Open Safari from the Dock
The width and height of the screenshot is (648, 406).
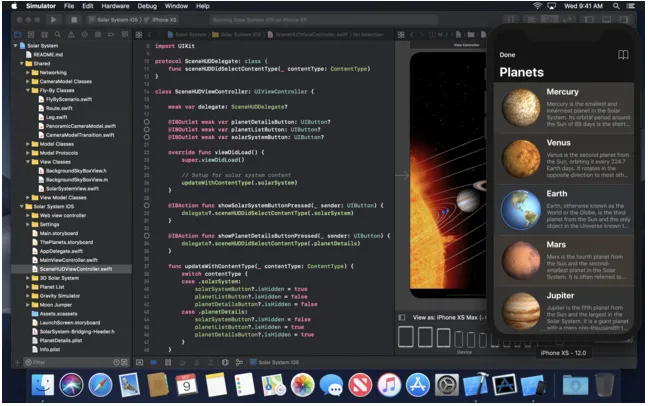[100, 385]
